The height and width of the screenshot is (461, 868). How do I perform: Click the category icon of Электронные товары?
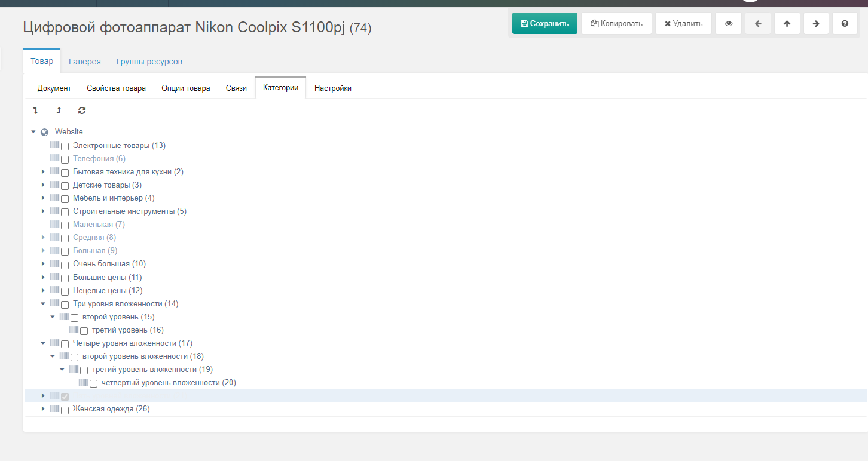[x=54, y=145]
